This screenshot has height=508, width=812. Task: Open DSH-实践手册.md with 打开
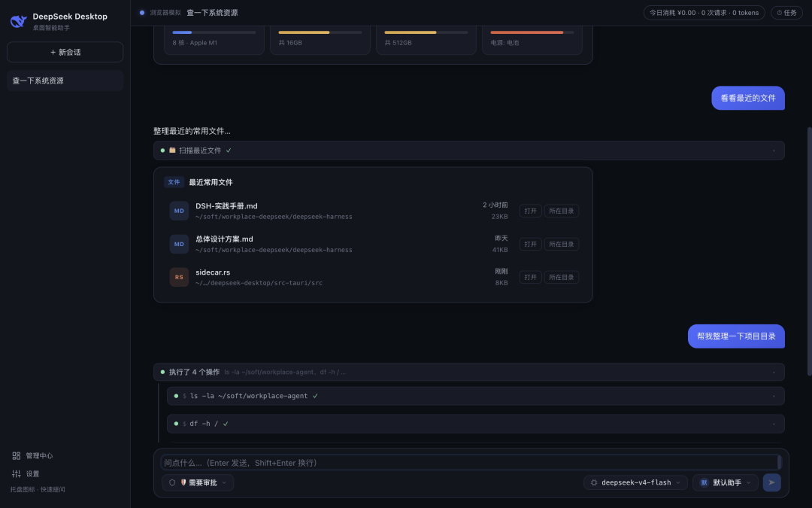tap(530, 211)
